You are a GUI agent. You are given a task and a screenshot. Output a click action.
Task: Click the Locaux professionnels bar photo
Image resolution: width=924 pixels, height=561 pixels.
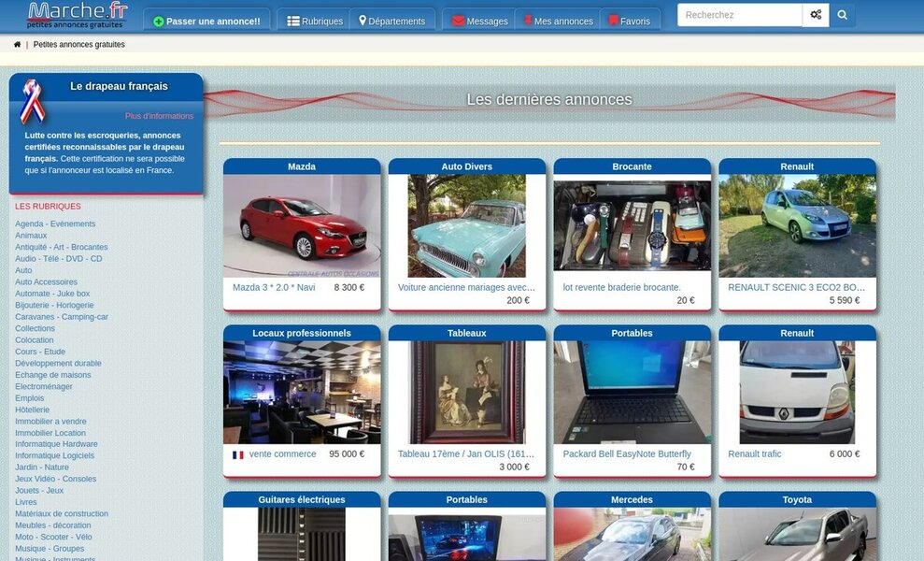click(302, 393)
